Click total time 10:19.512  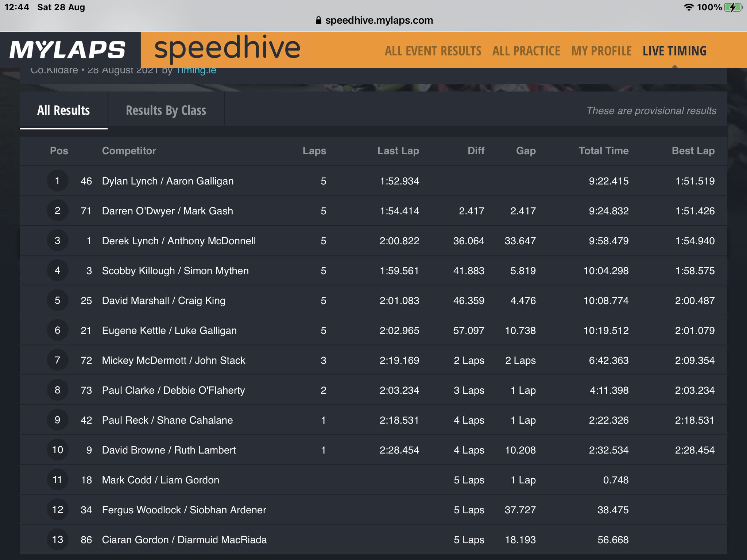pyautogui.click(x=606, y=331)
